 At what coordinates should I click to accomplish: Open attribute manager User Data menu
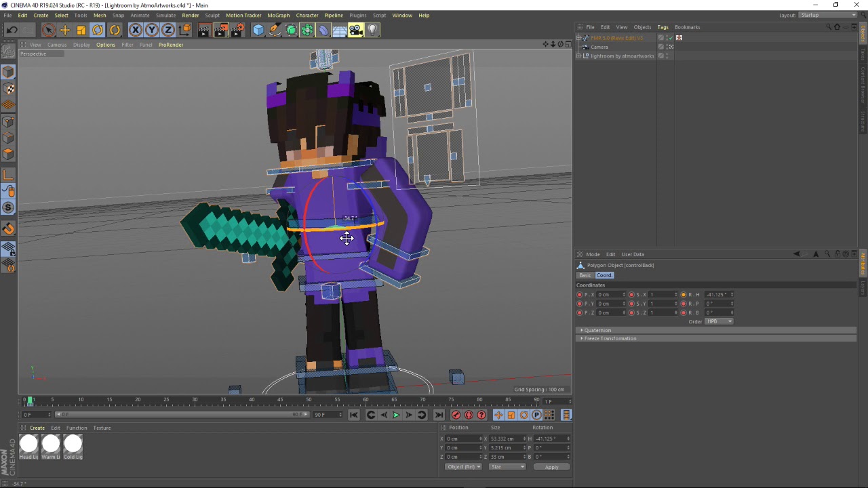633,254
